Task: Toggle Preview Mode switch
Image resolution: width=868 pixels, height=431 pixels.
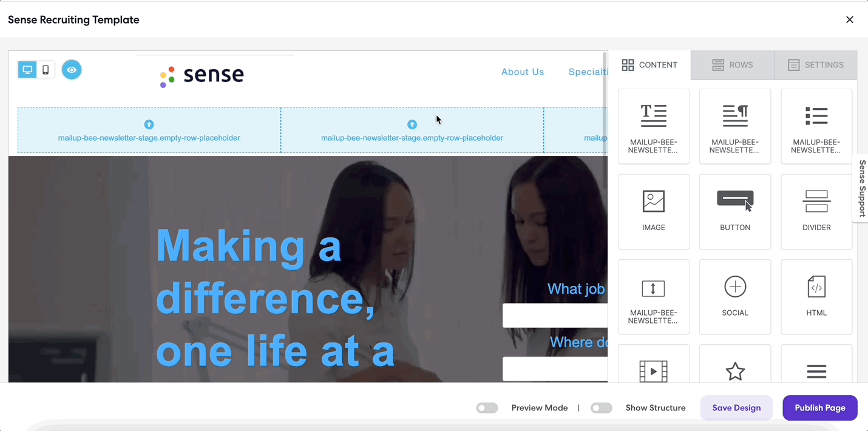Action: (487, 408)
